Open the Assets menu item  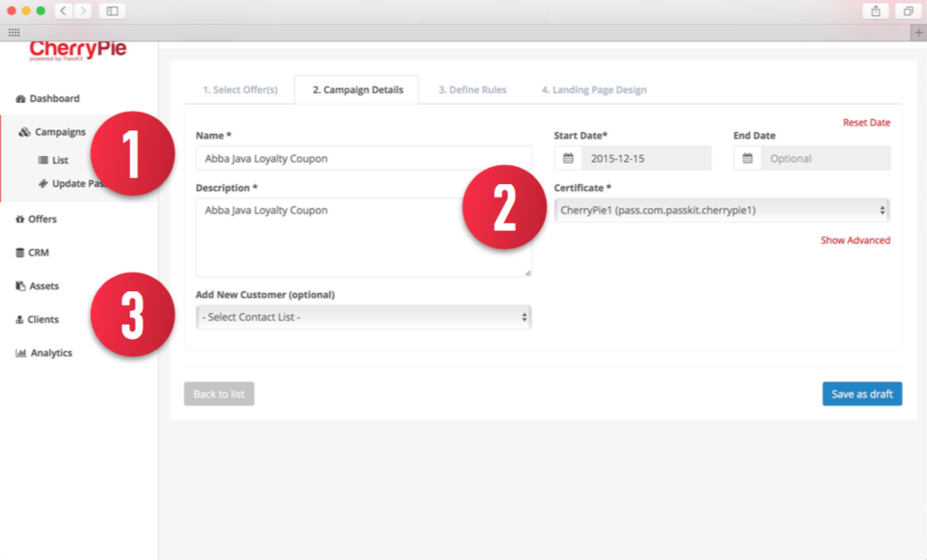tap(45, 286)
